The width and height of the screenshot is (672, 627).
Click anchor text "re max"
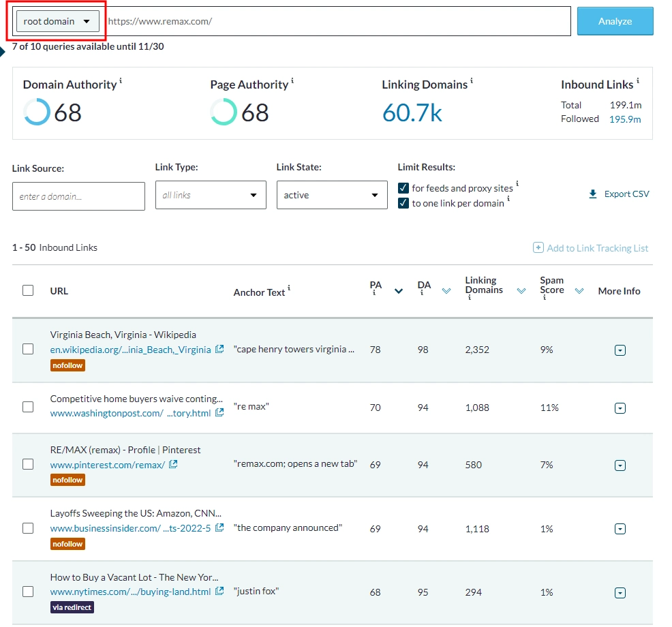pos(251,406)
